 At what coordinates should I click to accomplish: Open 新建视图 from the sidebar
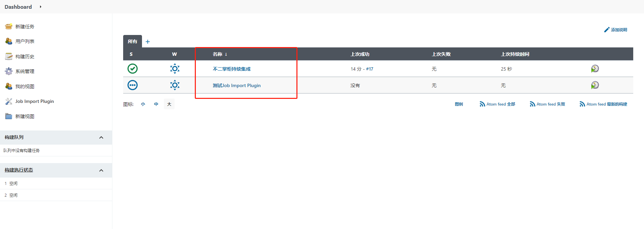tap(25, 116)
